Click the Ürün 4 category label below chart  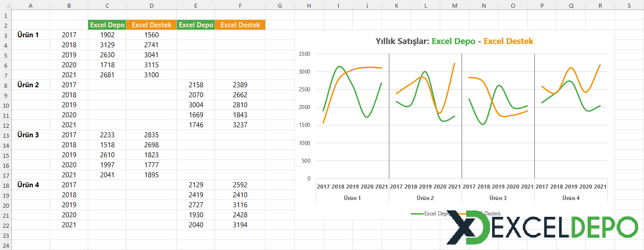pyautogui.click(x=571, y=198)
